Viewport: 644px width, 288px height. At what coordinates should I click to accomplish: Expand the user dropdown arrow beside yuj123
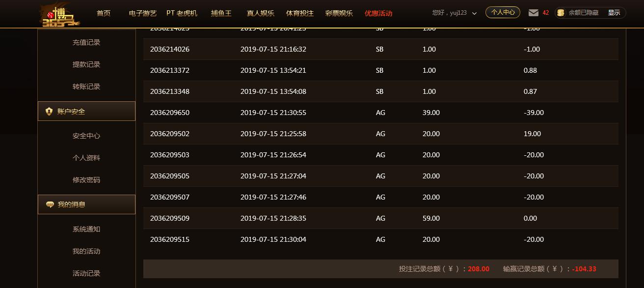pyautogui.click(x=474, y=13)
